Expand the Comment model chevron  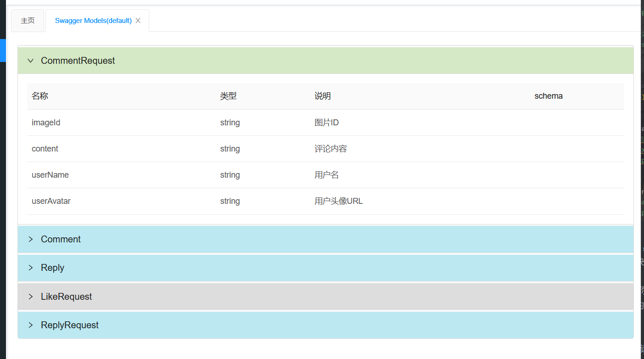[31, 239]
